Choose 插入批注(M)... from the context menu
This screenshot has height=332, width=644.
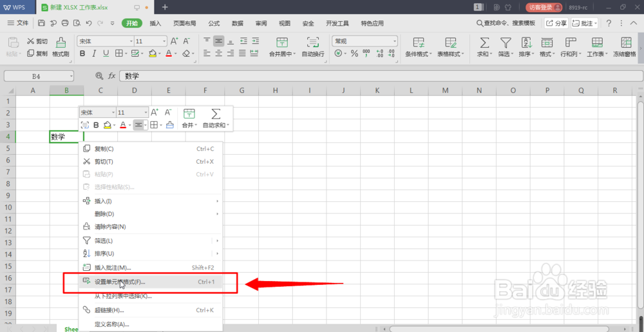(150, 268)
